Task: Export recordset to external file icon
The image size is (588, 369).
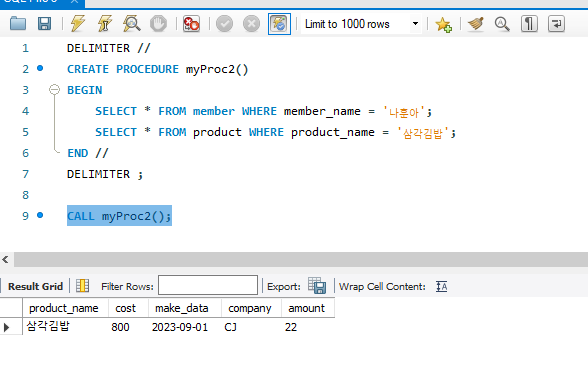Action: [x=317, y=286]
